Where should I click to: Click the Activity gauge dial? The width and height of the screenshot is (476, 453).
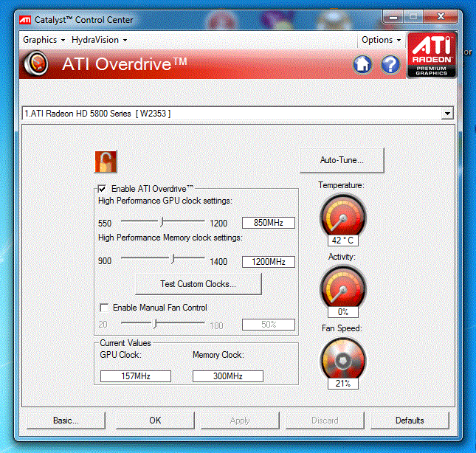(343, 287)
